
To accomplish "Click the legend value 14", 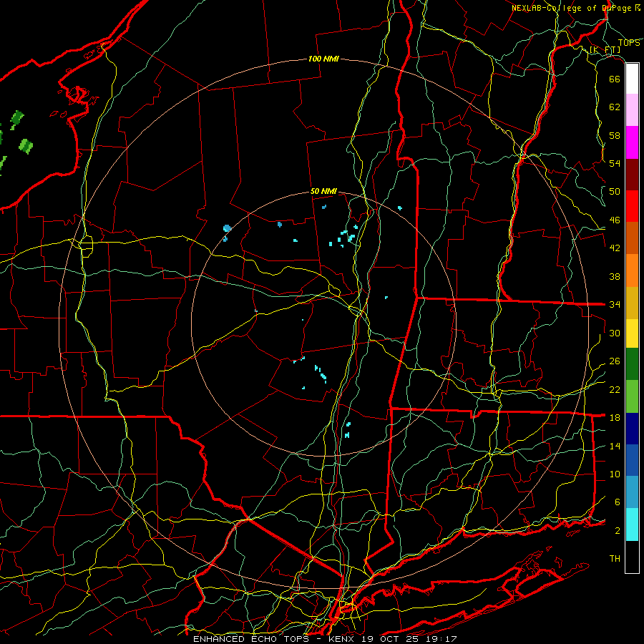I will pos(615,446).
